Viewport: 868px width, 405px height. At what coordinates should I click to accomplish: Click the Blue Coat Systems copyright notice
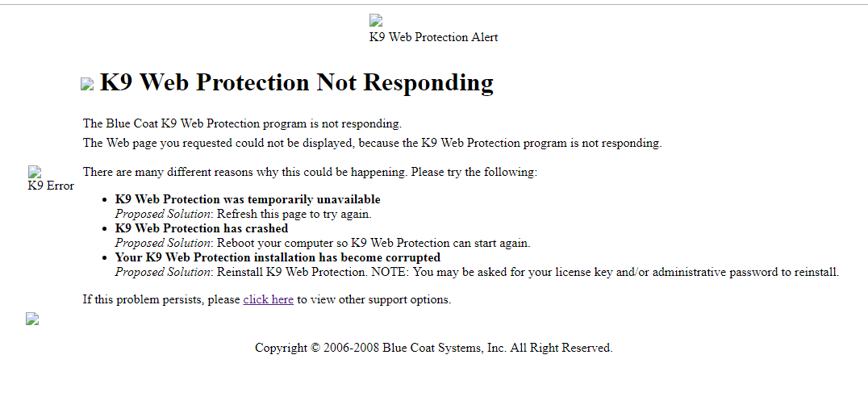pos(433,348)
